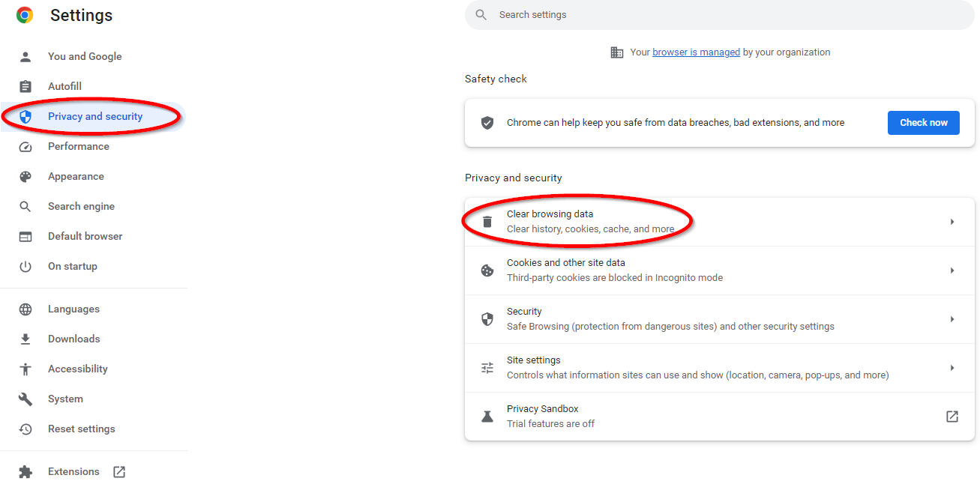This screenshot has height=493, width=980.
Task: Expand Clear browsing data row arrow
Action: pos(952,222)
